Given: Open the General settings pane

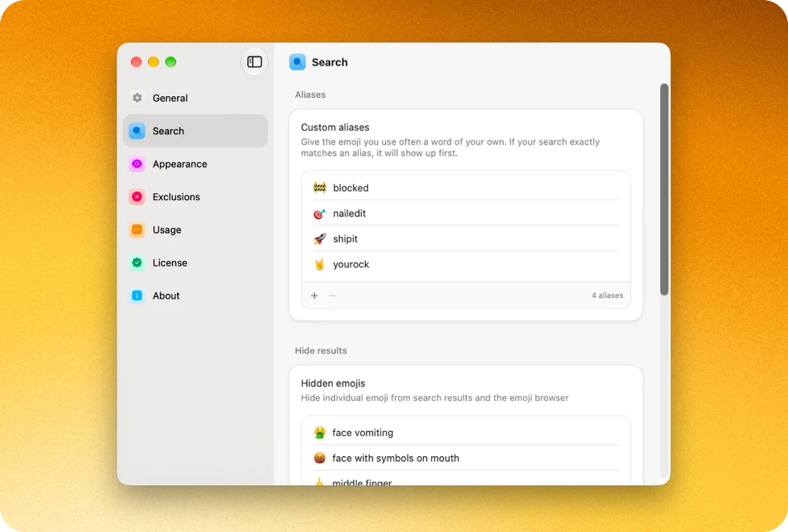Looking at the screenshot, I should (x=195, y=98).
